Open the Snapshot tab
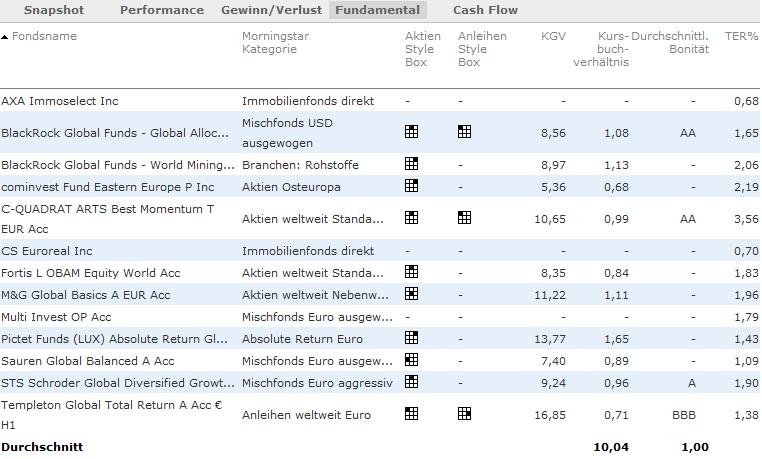This screenshot has width=762, height=459. point(54,11)
